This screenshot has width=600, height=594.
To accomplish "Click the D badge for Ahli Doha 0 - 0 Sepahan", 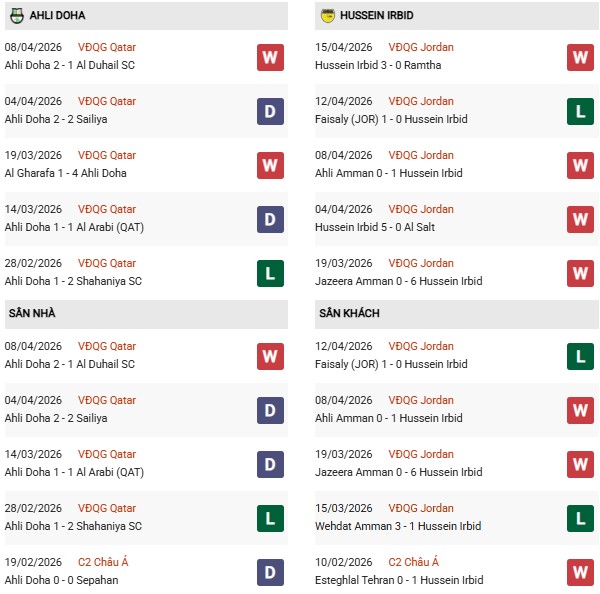I will (269, 572).
